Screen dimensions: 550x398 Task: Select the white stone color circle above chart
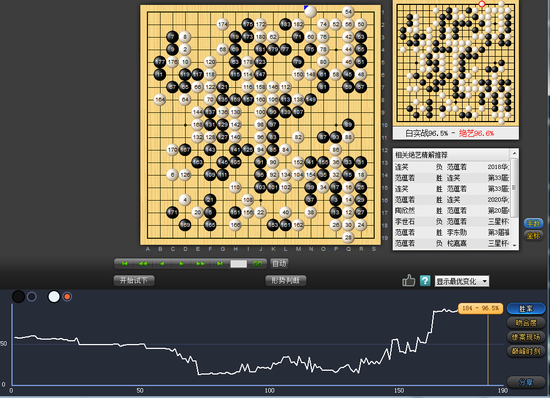pos(54,297)
